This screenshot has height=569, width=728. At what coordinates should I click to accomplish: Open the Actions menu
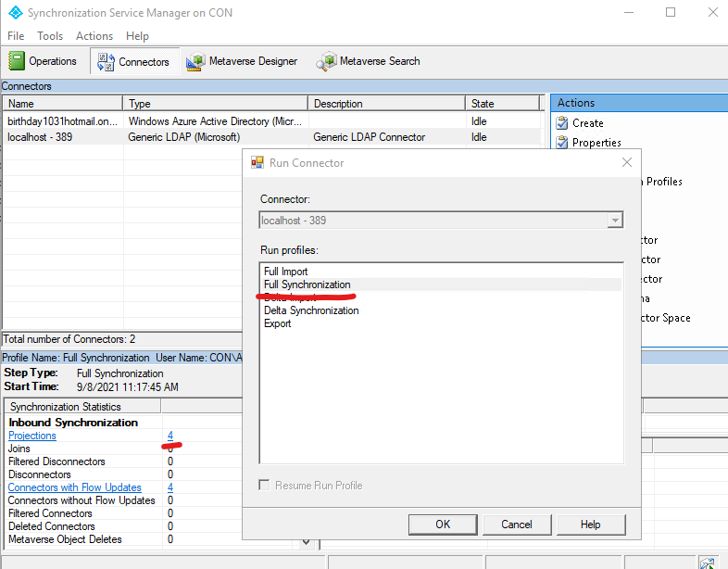point(94,36)
